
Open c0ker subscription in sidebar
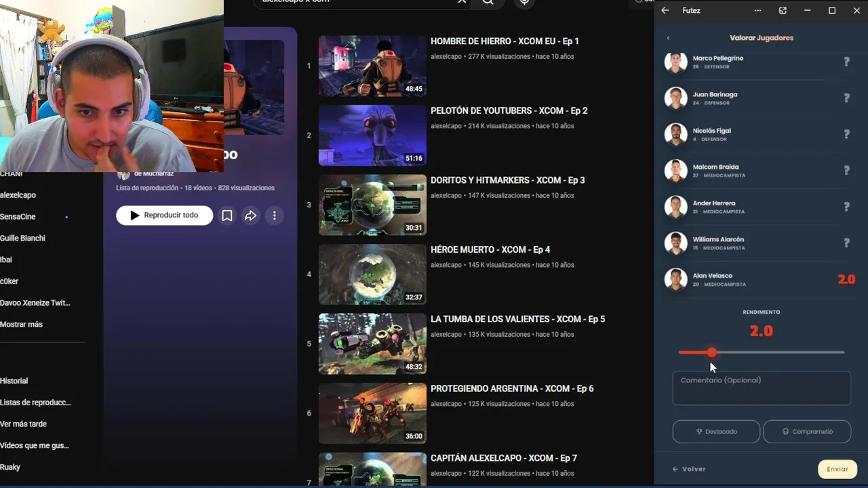click(9, 281)
